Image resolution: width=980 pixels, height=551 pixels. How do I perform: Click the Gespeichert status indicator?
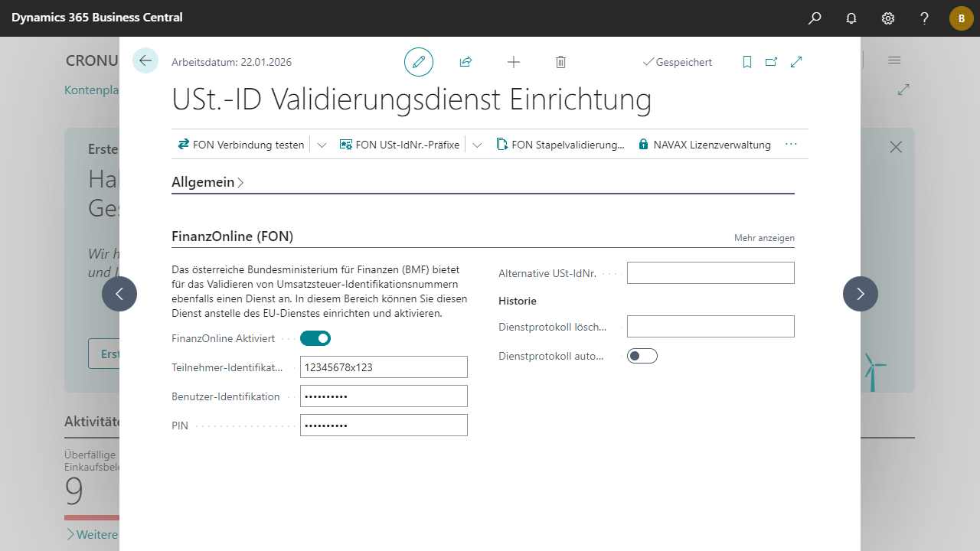pos(677,62)
